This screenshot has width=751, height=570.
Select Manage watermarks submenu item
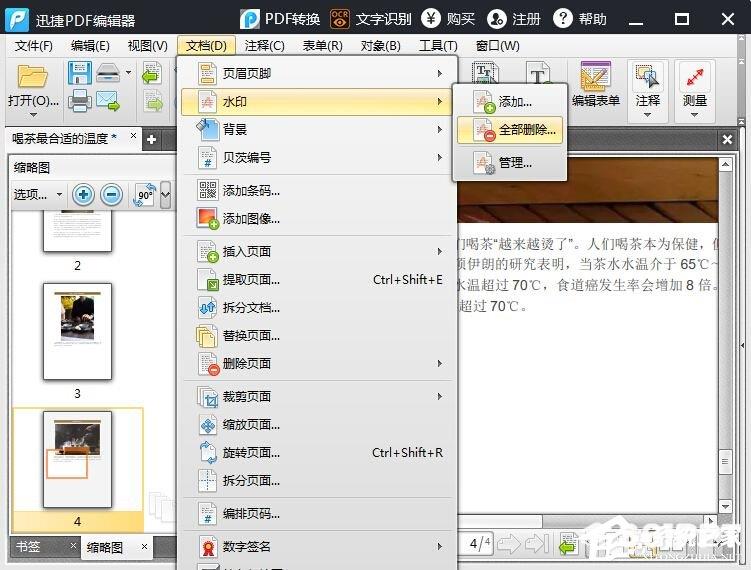[510, 163]
